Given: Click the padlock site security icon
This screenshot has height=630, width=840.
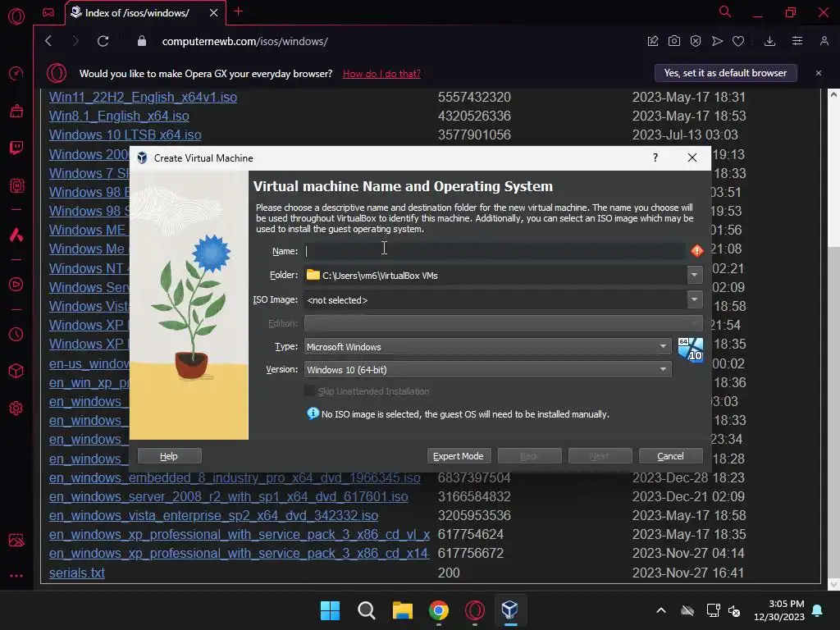Looking at the screenshot, I should coord(141,41).
